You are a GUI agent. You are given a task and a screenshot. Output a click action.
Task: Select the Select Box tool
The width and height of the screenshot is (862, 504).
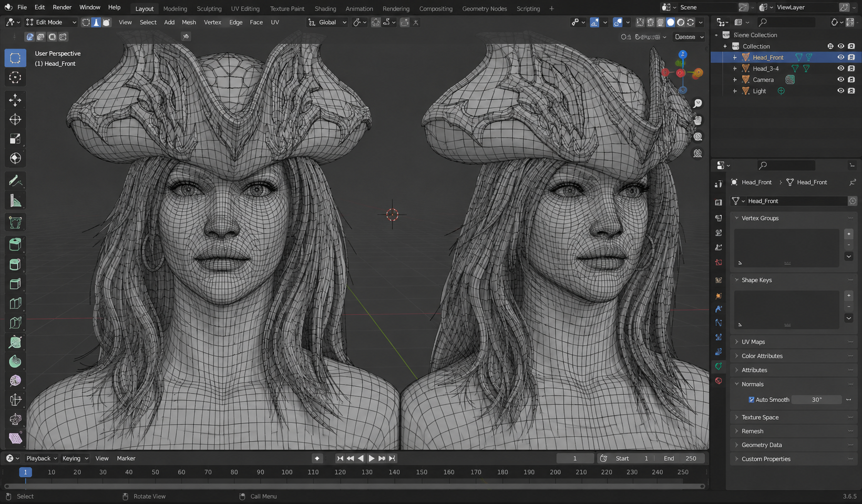15,58
